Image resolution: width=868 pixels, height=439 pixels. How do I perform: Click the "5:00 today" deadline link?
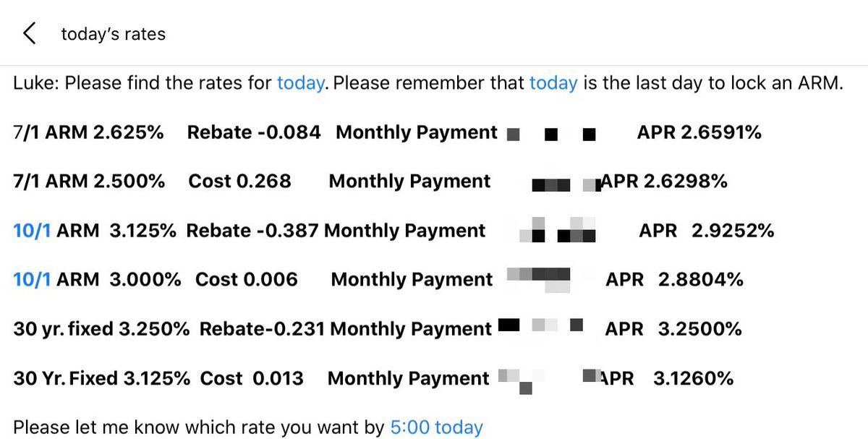pyautogui.click(x=436, y=427)
